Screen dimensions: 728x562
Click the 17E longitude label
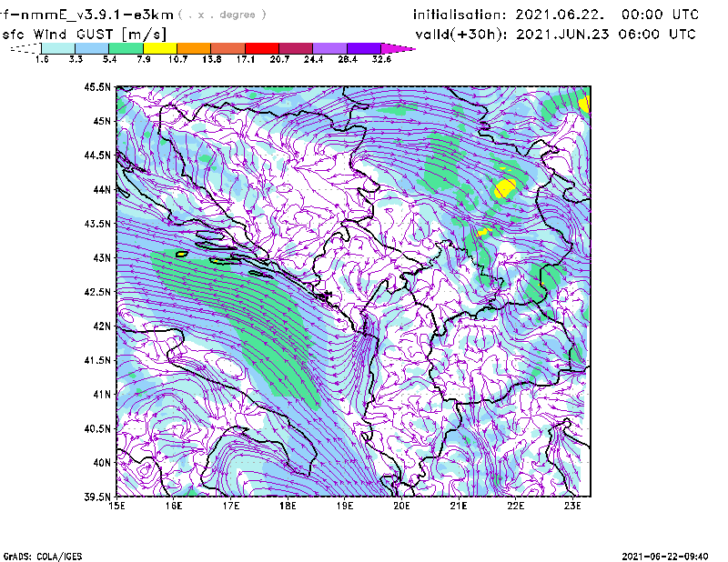(x=231, y=506)
